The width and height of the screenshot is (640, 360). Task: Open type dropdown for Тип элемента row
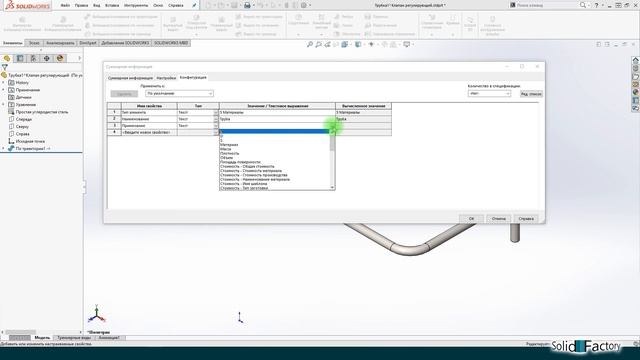tap(216, 113)
